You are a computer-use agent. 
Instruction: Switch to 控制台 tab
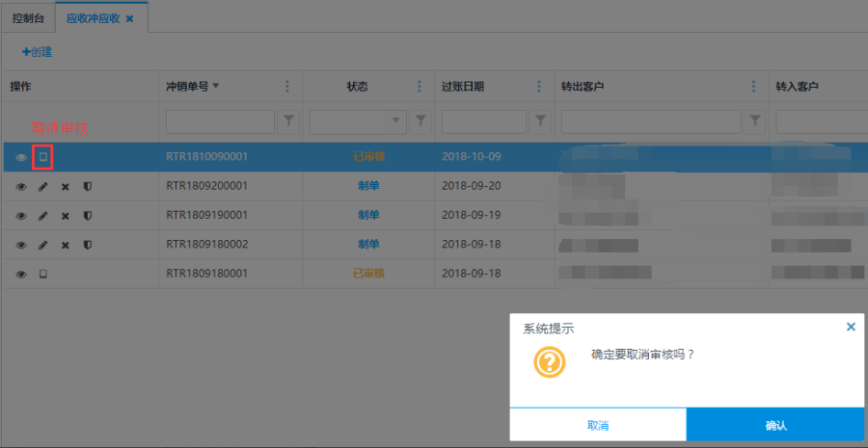(28, 17)
